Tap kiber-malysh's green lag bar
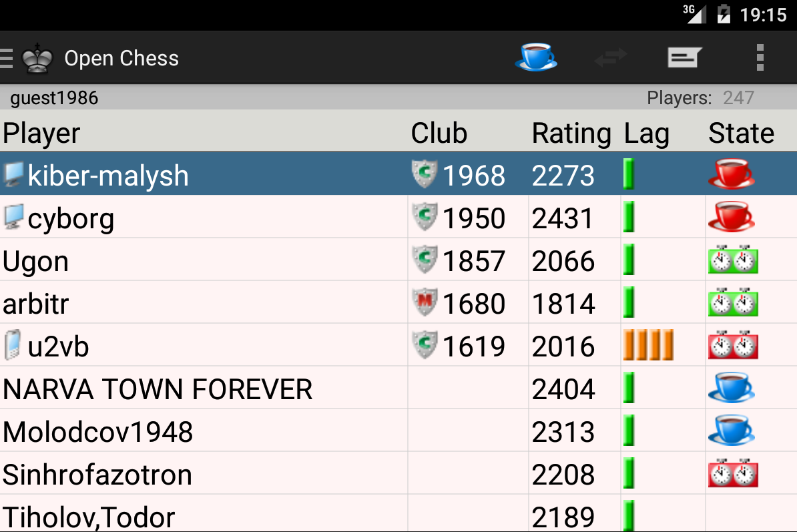Screen dimensions: 797x532 pos(629,174)
